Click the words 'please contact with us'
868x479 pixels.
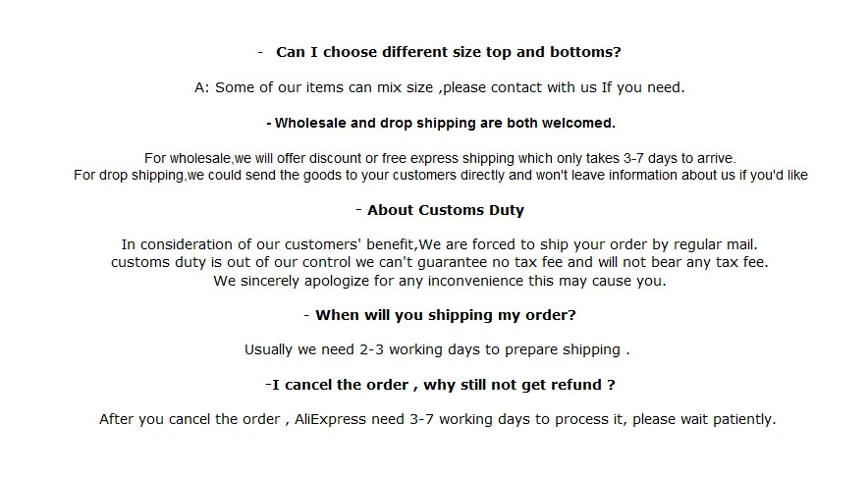click(519, 87)
